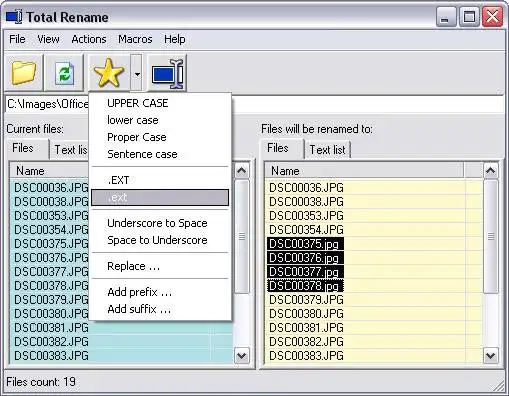Select DSC00383.JPG in renamed files list
This screenshot has width=509, height=396.
pyautogui.click(x=306, y=356)
